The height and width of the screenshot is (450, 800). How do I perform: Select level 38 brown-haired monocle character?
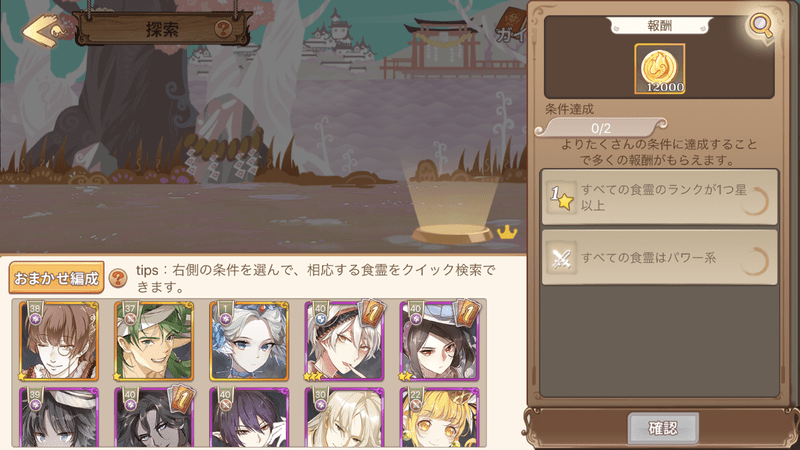pyautogui.click(x=59, y=341)
